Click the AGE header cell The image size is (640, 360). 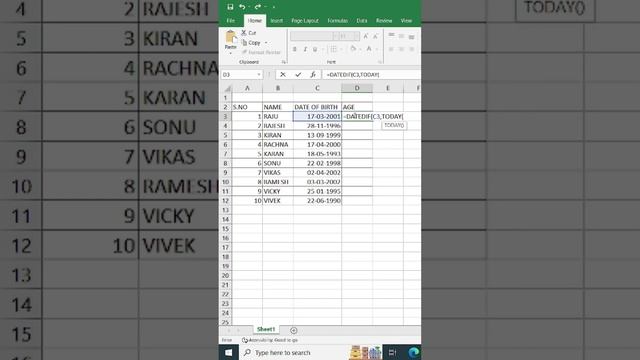coord(357,107)
